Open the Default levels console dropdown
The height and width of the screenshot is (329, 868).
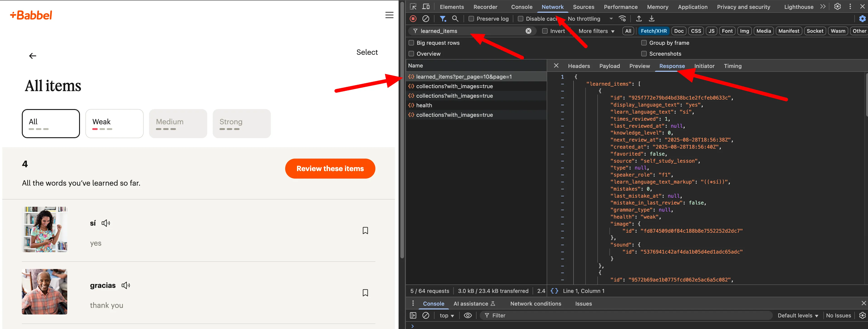[x=798, y=316]
